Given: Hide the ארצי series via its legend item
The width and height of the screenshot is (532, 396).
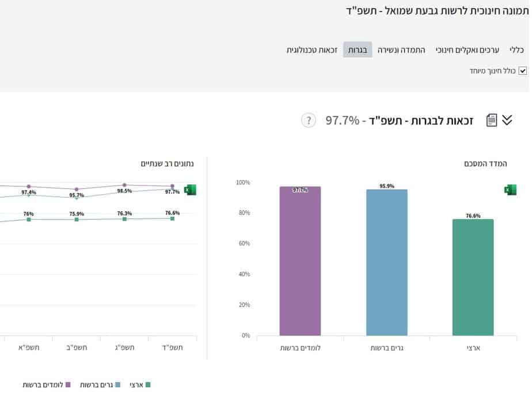Looking at the screenshot, I should coord(138,384).
